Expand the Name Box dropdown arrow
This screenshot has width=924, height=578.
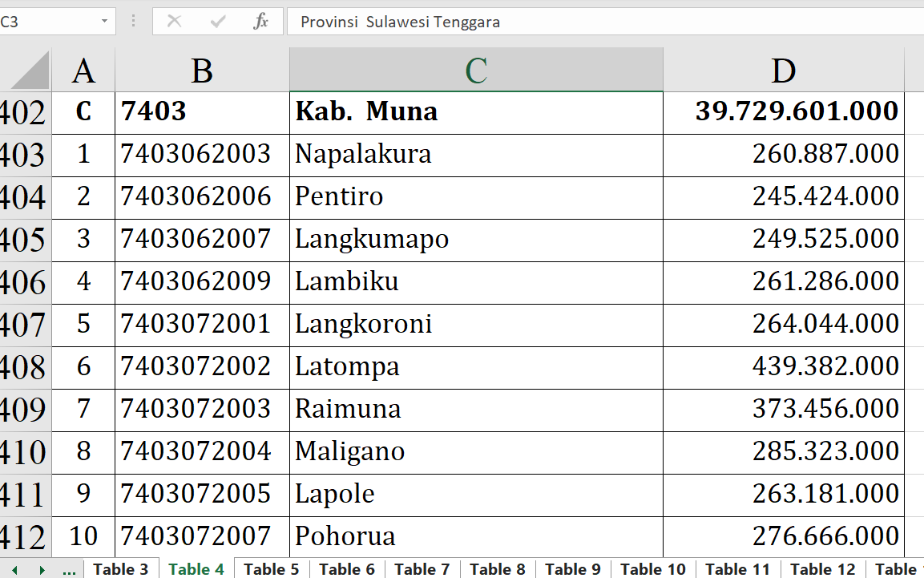coord(104,22)
